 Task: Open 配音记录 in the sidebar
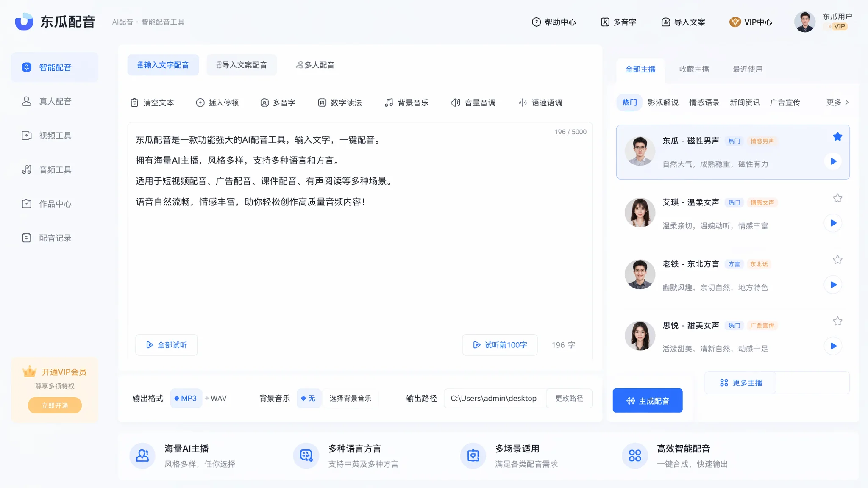[55, 238]
